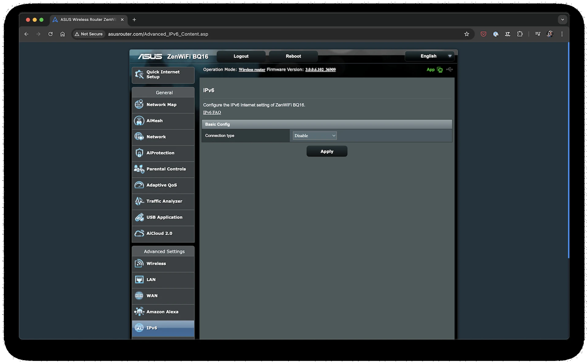Open Adaptive QoS menu item
This screenshot has height=364, width=588.
click(163, 185)
